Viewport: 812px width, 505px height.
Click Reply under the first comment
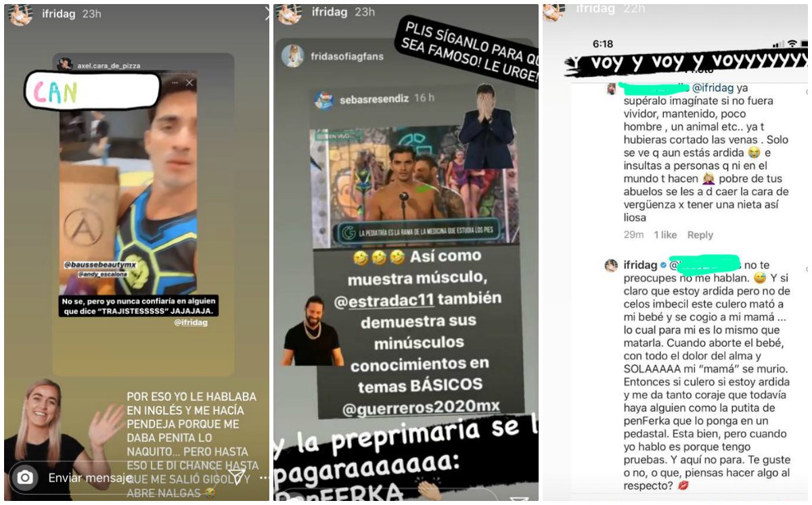tap(700, 235)
